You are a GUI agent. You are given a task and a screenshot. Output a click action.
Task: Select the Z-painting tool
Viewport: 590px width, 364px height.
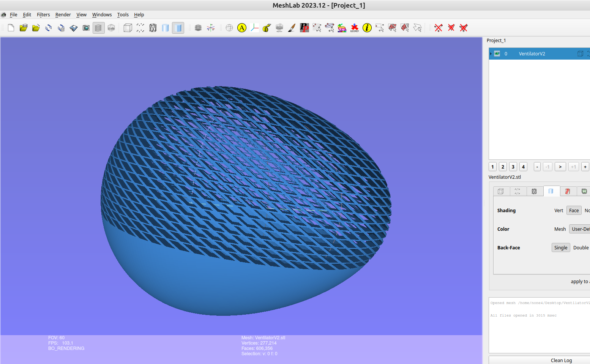click(x=292, y=27)
